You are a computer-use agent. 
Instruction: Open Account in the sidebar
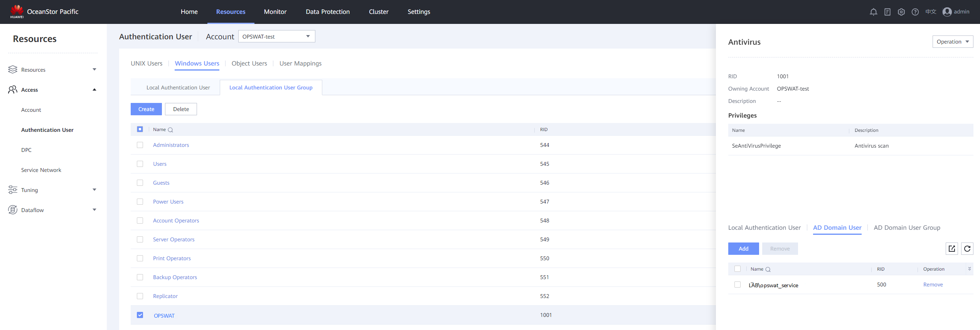pyautogui.click(x=31, y=110)
